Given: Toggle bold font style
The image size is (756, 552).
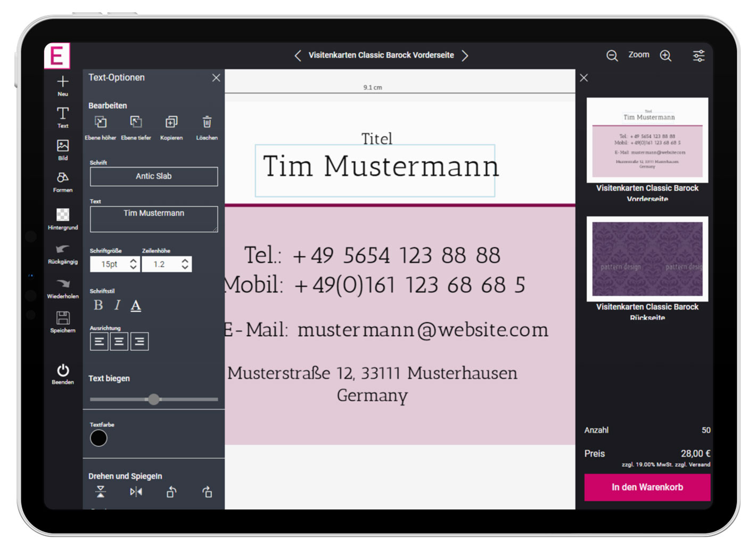Looking at the screenshot, I should [98, 305].
